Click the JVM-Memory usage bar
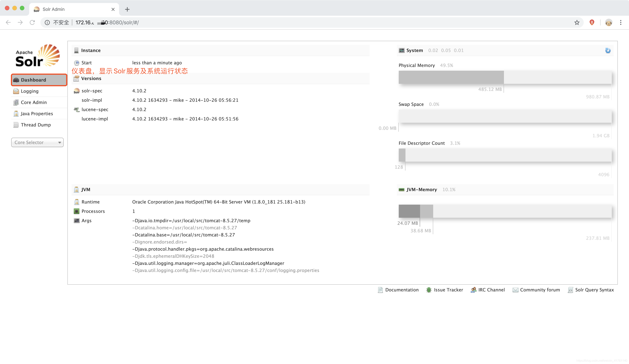This screenshot has width=629, height=364. point(505,211)
